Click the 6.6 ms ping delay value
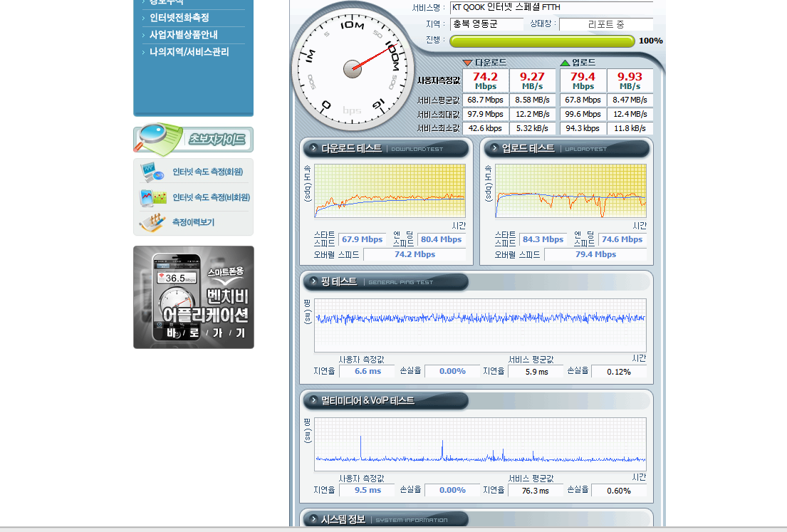The width and height of the screenshot is (787, 532). click(368, 371)
